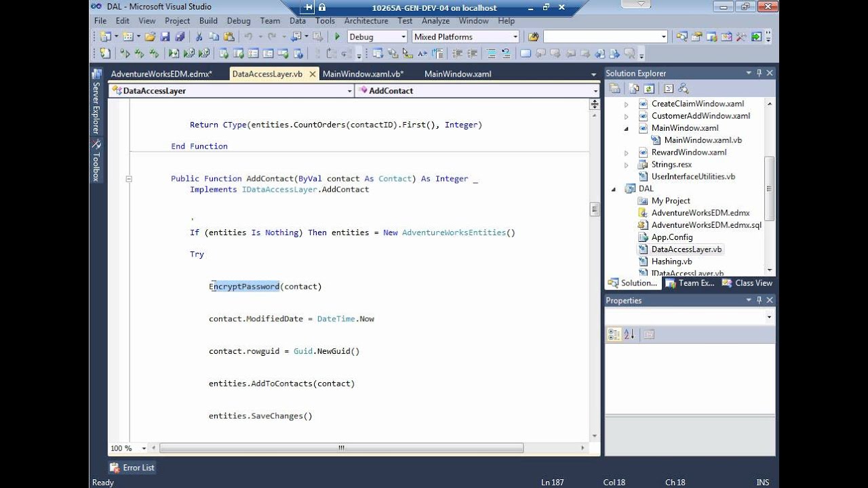This screenshot has width=868, height=488.
Task: Save the current file with floppy icon
Action: [165, 37]
